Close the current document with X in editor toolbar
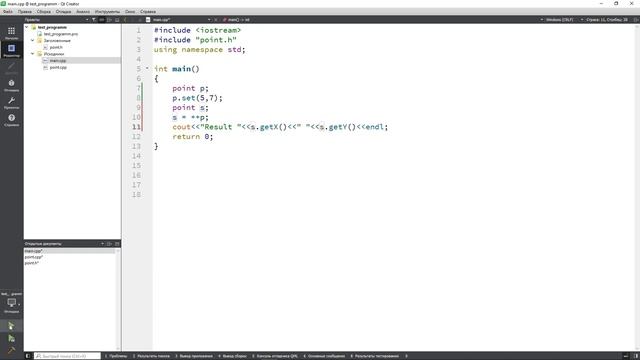The image size is (640, 360). 216,20
